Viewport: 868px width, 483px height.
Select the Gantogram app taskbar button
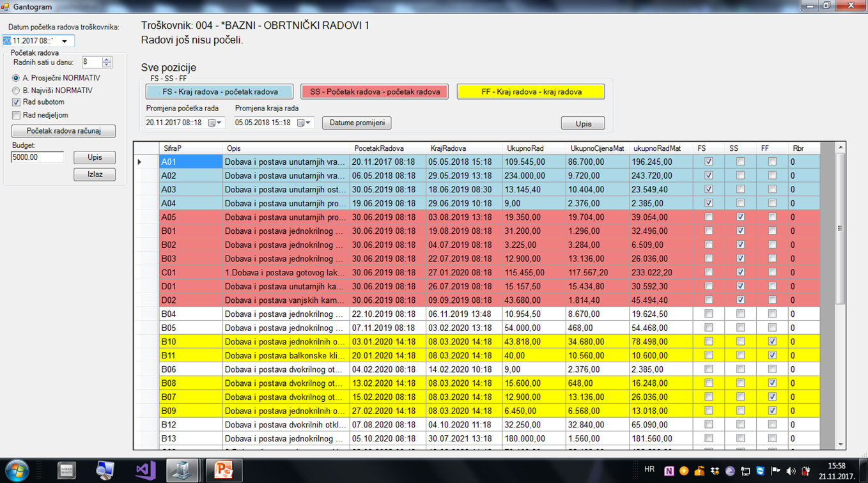(182, 471)
